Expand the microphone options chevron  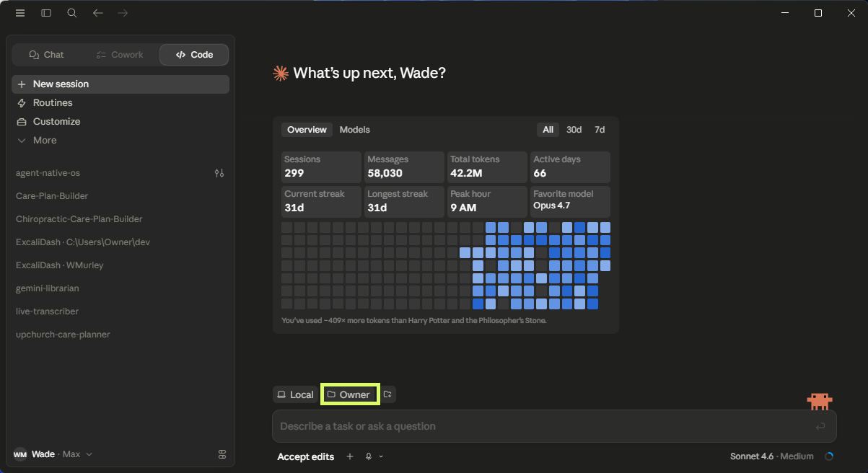(381, 456)
